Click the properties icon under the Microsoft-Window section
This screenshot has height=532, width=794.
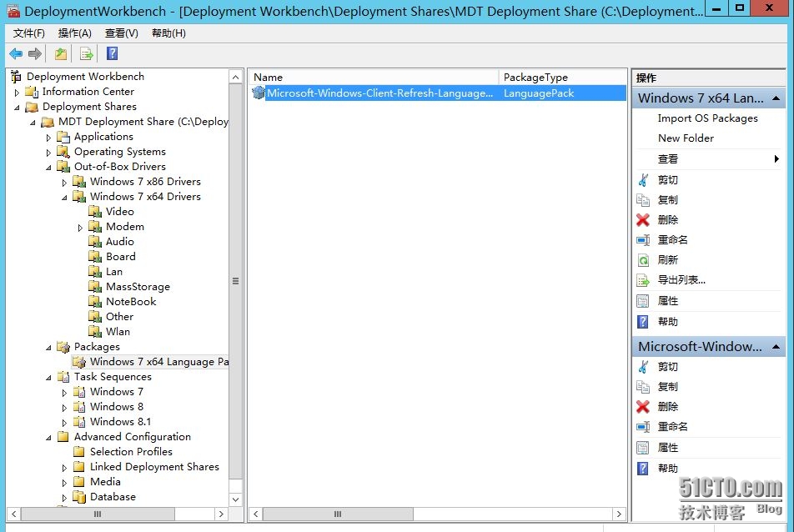(643, 448)
